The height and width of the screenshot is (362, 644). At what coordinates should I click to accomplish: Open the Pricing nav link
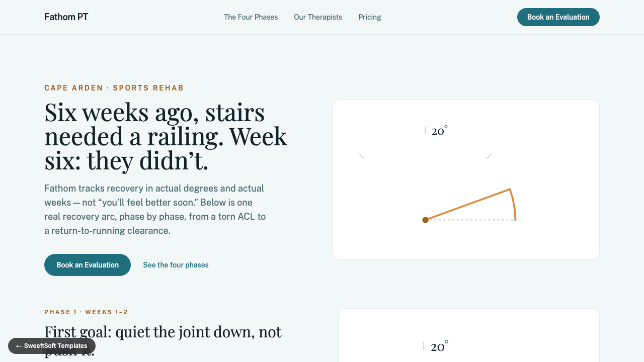click(x=370, y=17)
